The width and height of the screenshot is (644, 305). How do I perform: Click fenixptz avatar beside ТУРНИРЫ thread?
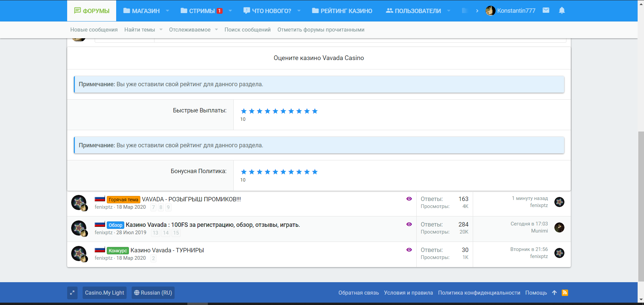click(x=79, y=254)
